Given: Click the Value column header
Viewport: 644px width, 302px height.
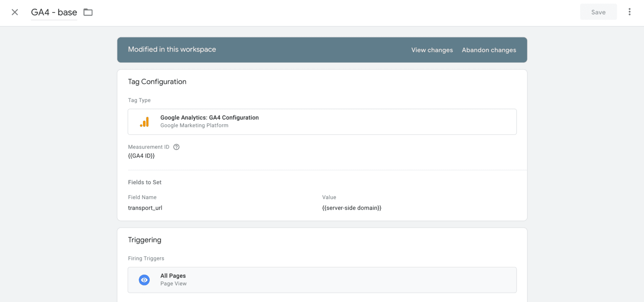Looking at the screenshot, I should tap(329, 197).
